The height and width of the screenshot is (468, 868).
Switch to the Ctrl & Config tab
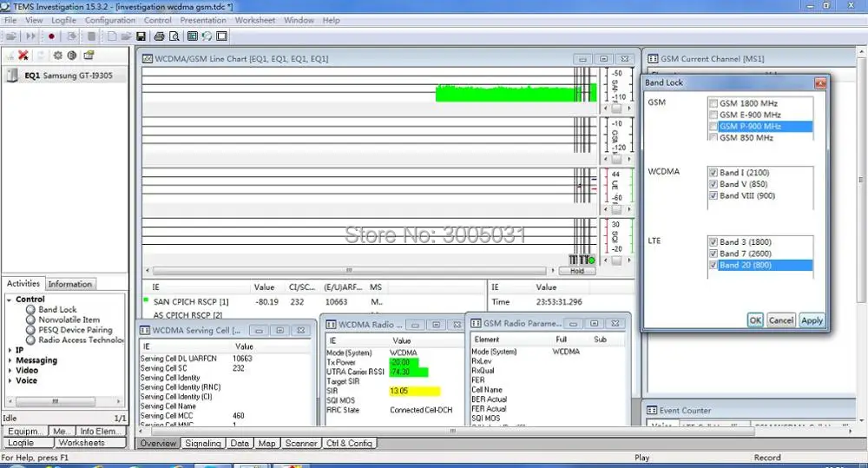tap(349, 444)
